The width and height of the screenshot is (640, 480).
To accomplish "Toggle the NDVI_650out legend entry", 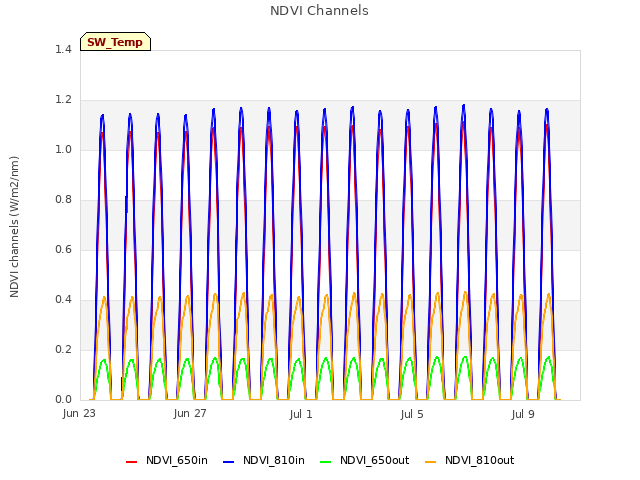I will (364, 460).
